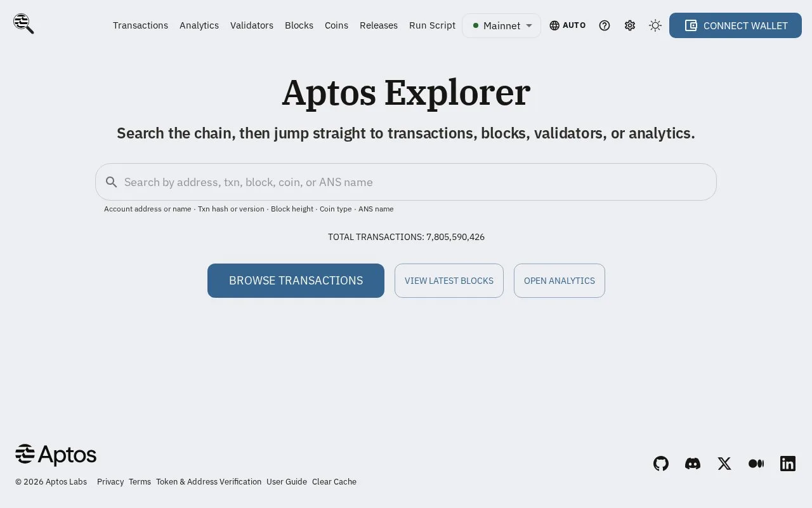Open the settings gear icon
The height and width of the screenshot is (508, 812).
630,25
